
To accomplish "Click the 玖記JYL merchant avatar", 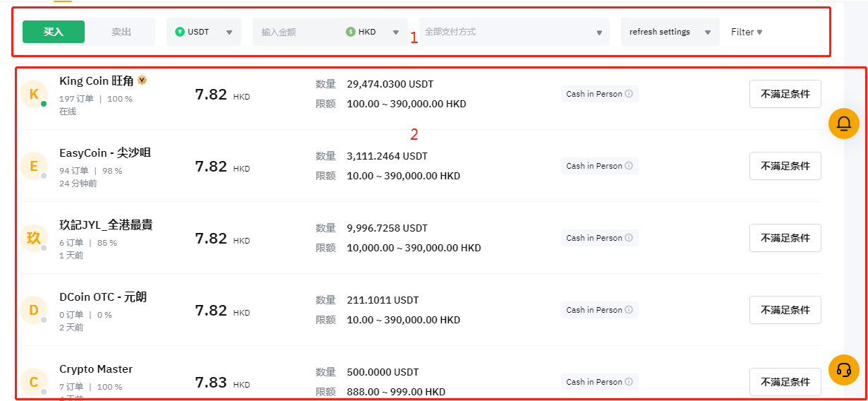I will pos(34,239).
